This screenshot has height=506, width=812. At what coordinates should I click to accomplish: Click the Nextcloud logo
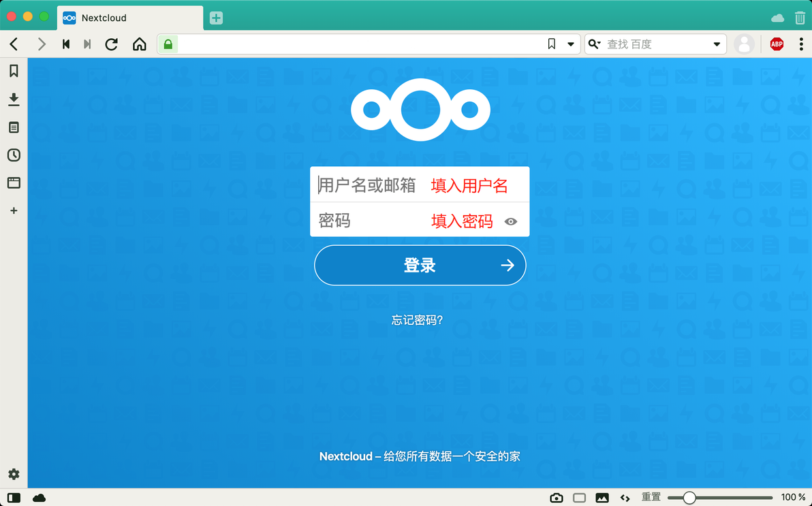tap(420, 109)
